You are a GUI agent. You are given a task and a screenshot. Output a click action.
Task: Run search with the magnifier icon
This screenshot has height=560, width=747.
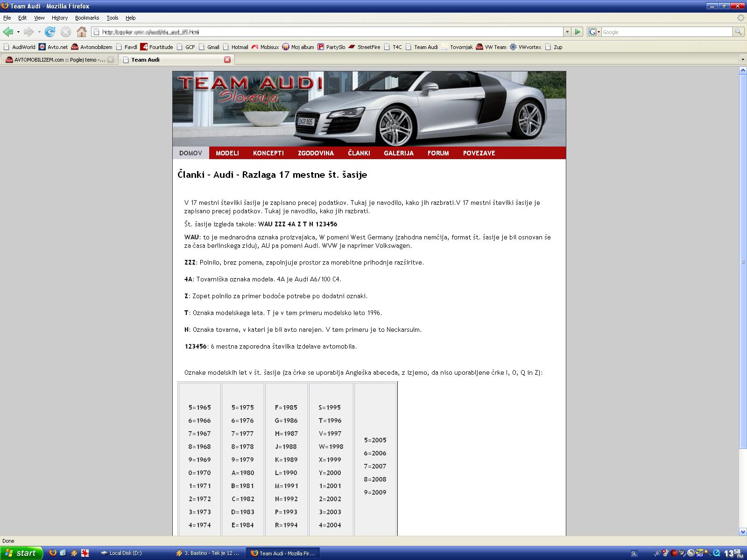[738, 32]
